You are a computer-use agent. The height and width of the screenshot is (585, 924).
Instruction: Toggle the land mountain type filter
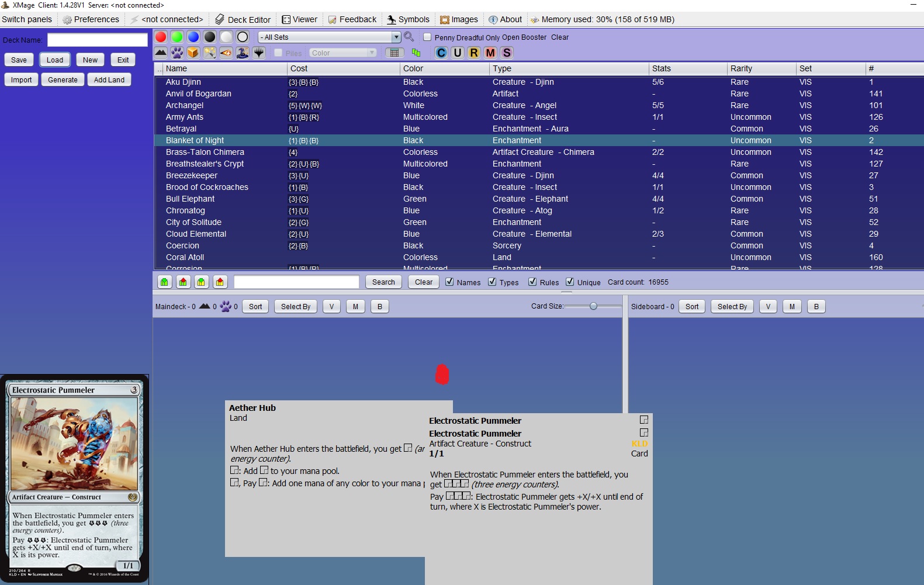click(x=161, y=53)
